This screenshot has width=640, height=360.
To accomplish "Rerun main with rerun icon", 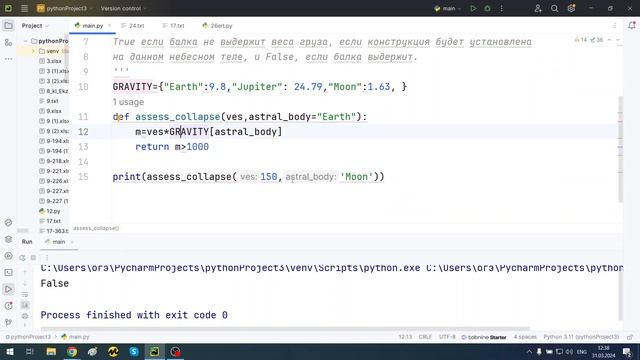I will pos(22,258).
